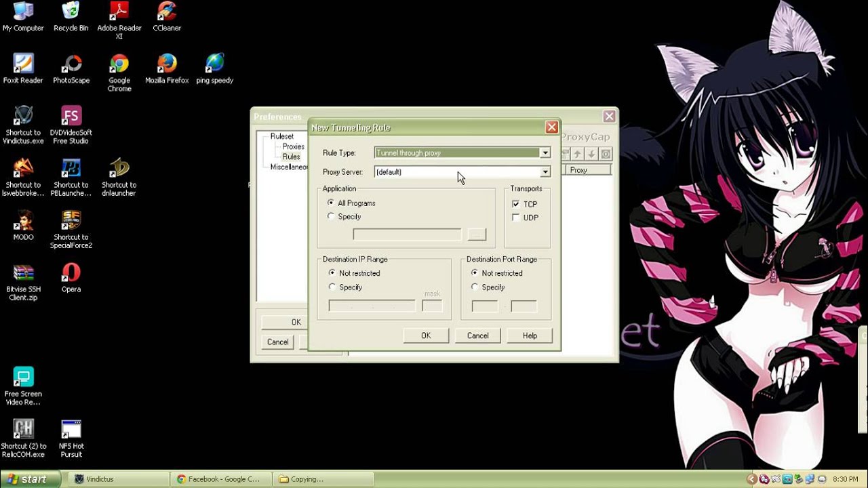The height and width of the screenshot is (488, 868).
Task: Click move rule up arrow in Preferences
Action: pyautogui.click(x=578, y=155)
